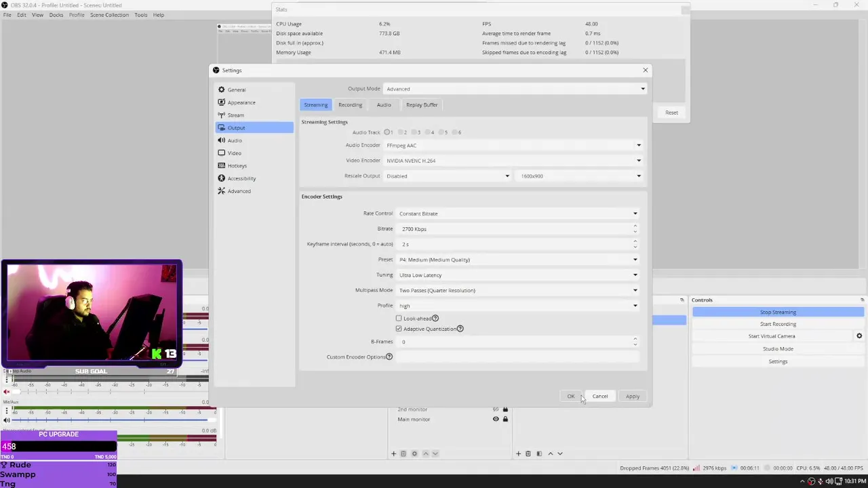Open the Output Mode dropdown
Viewport: 868px width, 488px height.
(x=515, y=89)
